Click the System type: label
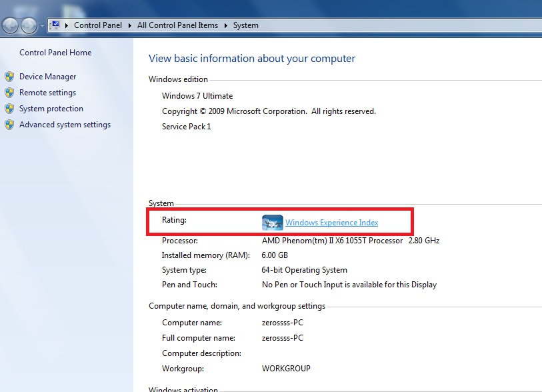Image resolution: width=542 pixels, height=392 pixels. 184,270
